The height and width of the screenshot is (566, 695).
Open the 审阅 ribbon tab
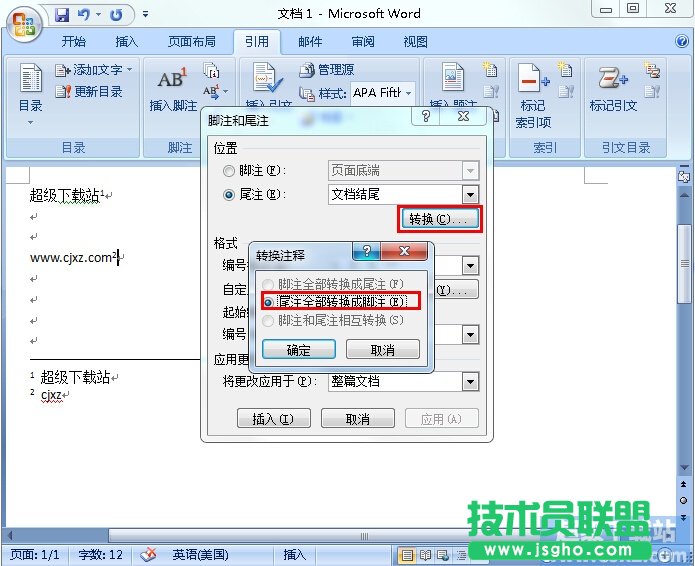tap(363, 42)
